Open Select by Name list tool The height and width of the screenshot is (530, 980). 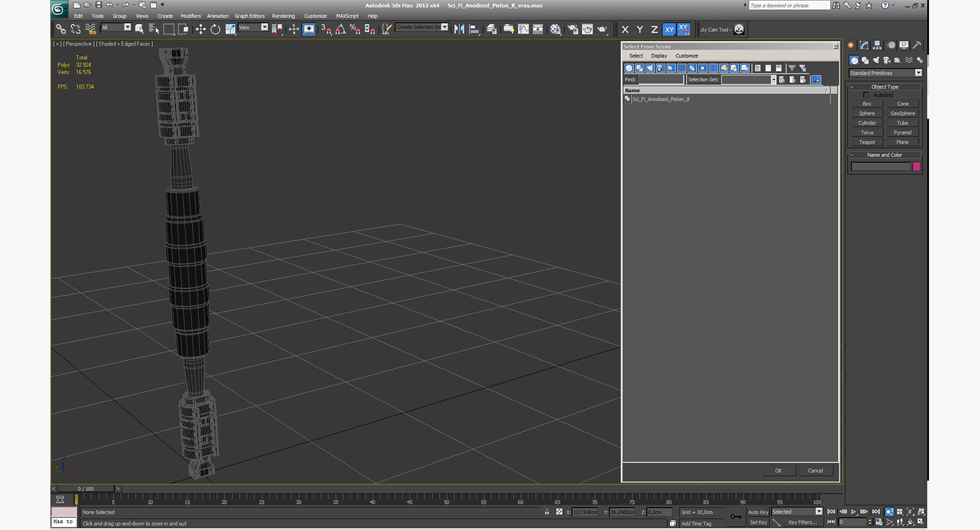tap(154, 29)
